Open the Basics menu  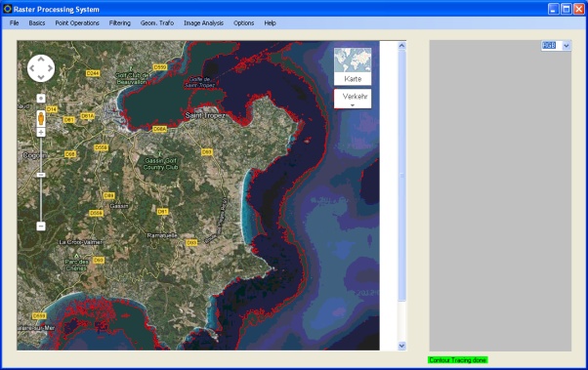click(37, 22)
